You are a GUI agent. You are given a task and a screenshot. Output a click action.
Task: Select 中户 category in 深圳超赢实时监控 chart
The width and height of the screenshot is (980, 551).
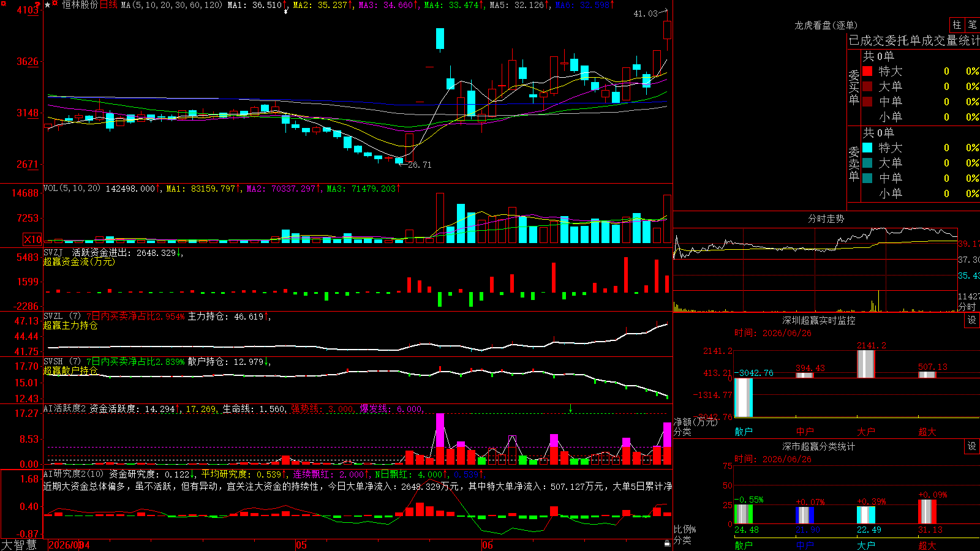[805, 432]
